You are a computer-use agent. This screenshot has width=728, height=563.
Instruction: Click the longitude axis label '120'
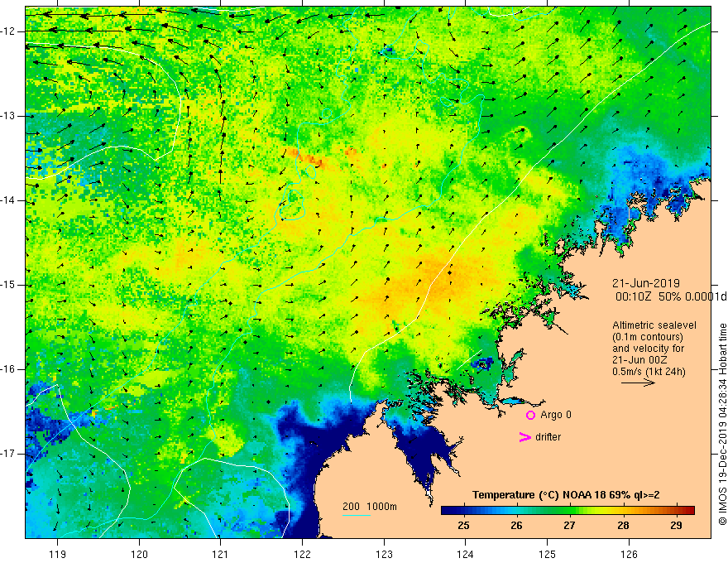[139, 554]
